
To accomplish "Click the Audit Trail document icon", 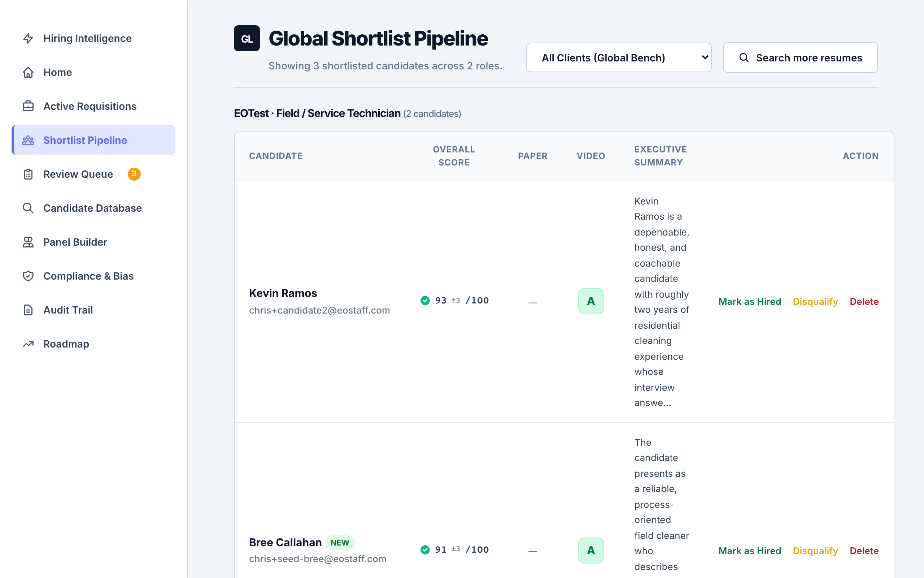I will point(28,310).
